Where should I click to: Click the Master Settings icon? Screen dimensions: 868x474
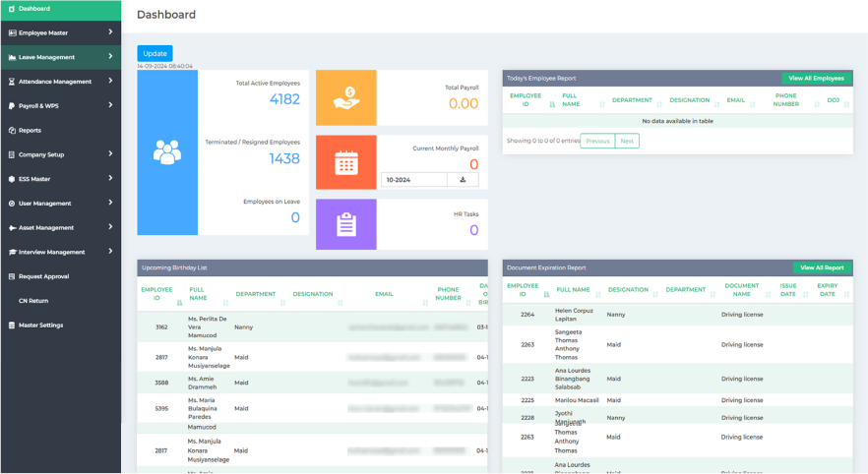tap(12, 326)
